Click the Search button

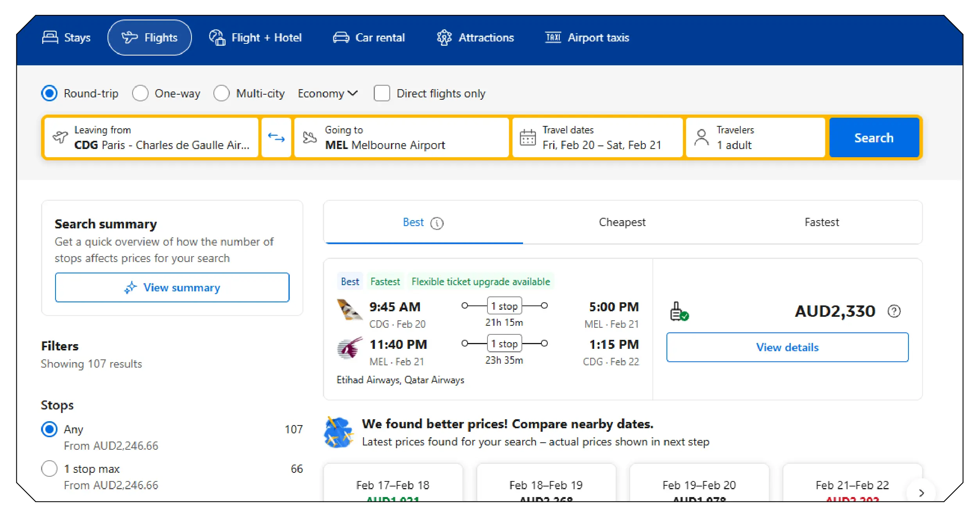click(874, 137)
